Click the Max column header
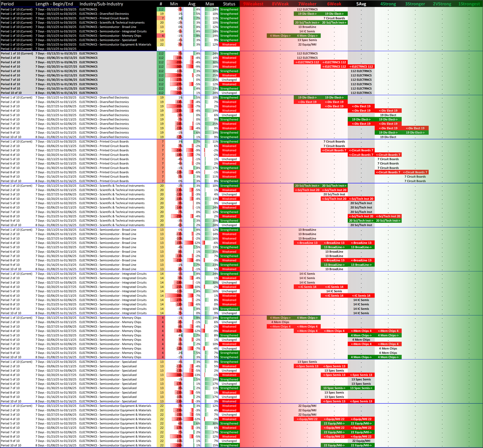 (210, 4)
